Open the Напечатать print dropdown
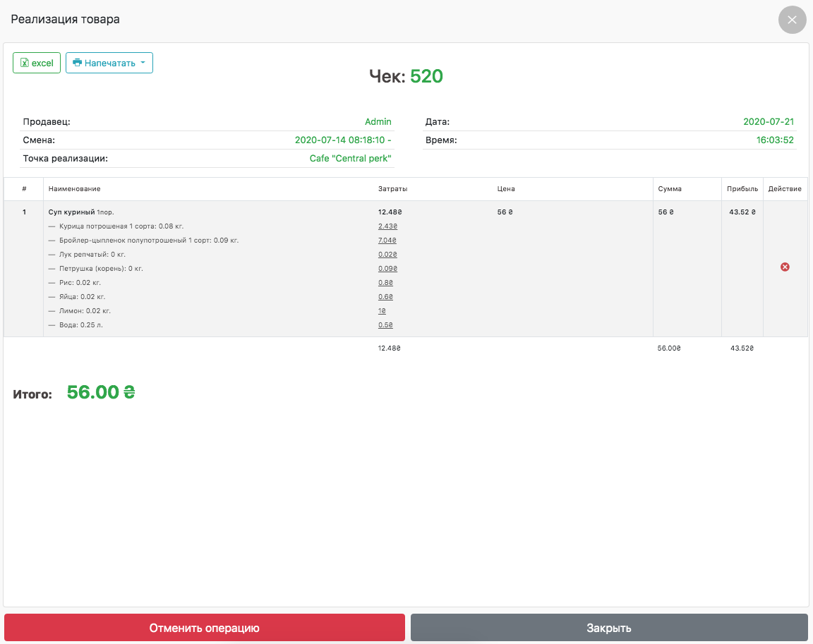Image resolution: width=813 pixels, height=644 pixels. click(109, 63)
